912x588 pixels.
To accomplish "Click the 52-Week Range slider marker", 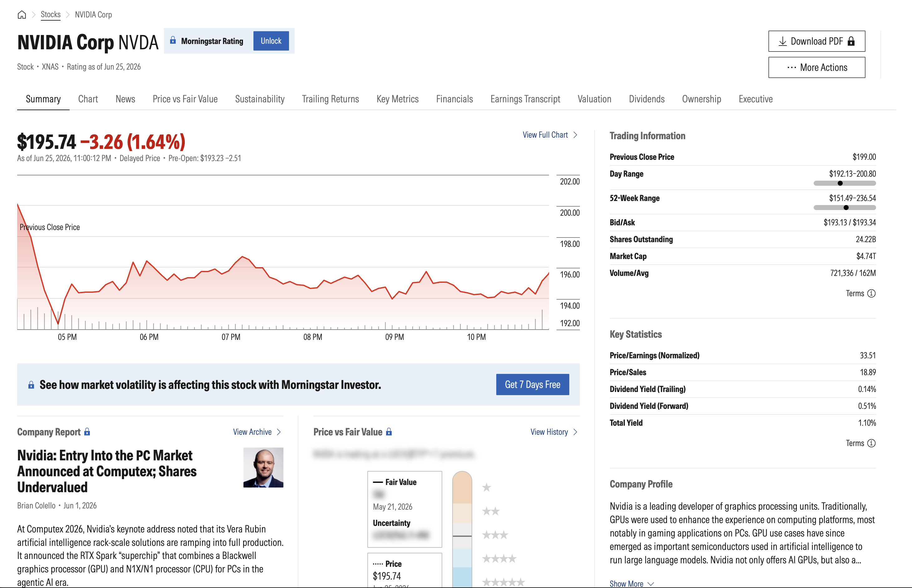I will [x=846, y=208].
